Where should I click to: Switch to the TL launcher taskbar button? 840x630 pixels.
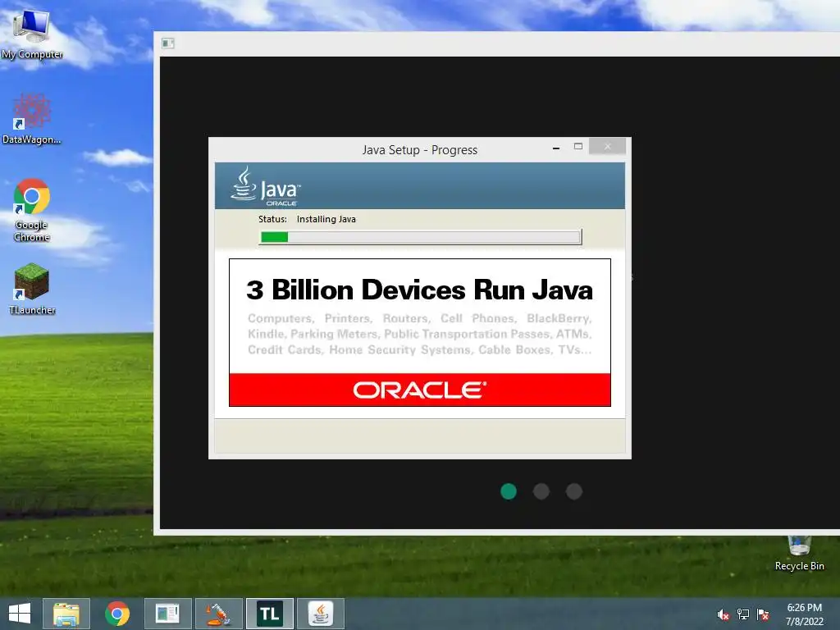(269, 614)
